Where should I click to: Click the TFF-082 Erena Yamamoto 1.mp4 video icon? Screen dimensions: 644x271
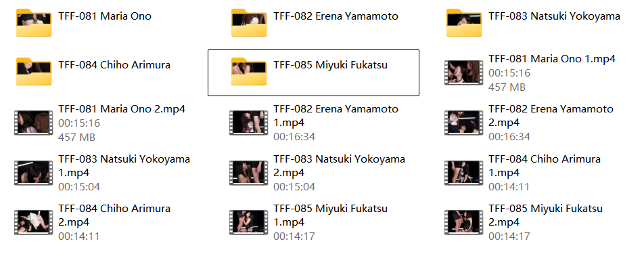pyautogui.click(x=249, y=123)
